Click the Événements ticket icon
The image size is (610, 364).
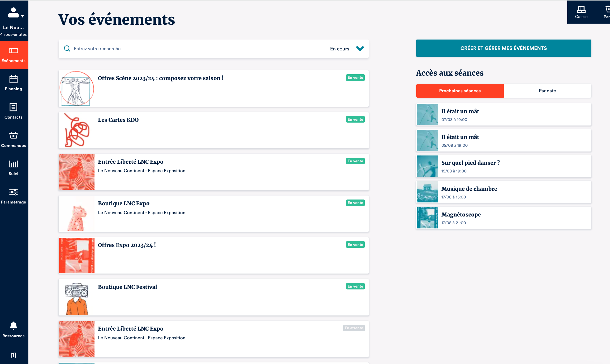(13, 51)
